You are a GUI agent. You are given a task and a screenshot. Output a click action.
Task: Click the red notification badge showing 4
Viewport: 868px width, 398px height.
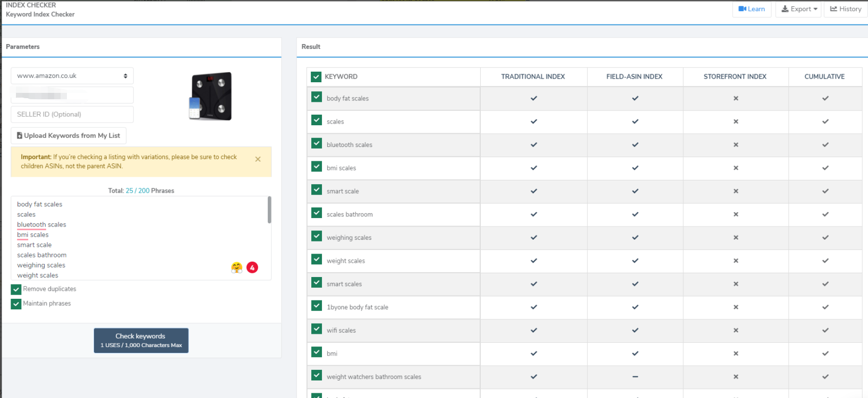[x=252, y=267]
